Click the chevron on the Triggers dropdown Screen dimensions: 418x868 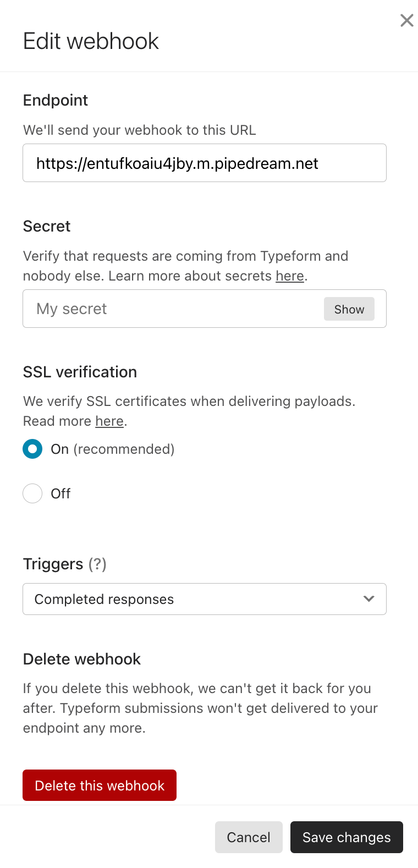[369, 599]
